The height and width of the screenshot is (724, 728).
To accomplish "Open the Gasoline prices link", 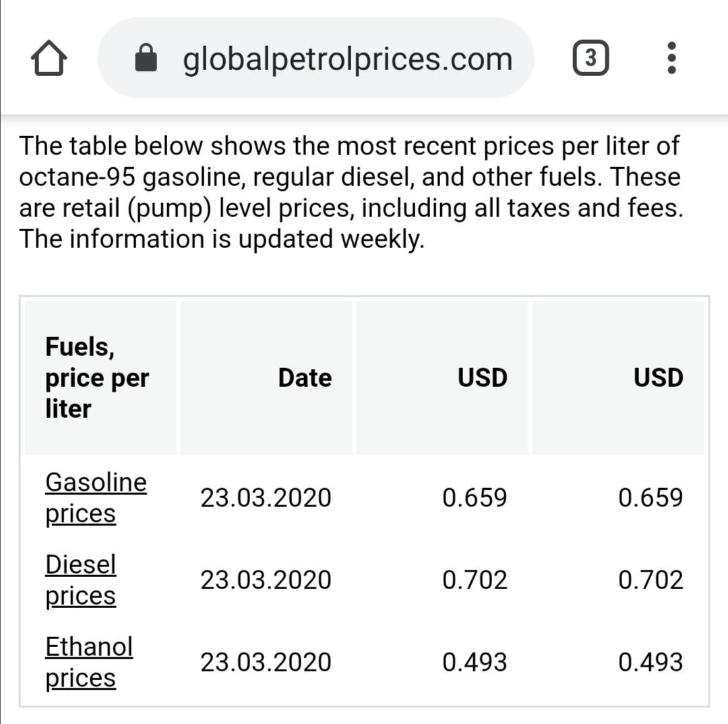I will [x=96, y=498].
